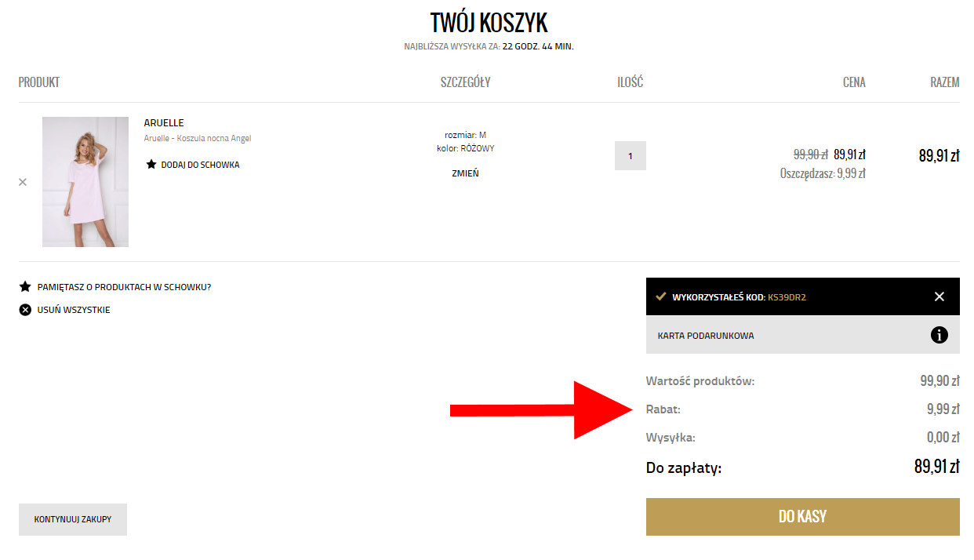This screenshot has height=560, width=974.
Task: Remove the applied discount code KS39DR2
Action: pyautogui.click(x=939, y=296)
